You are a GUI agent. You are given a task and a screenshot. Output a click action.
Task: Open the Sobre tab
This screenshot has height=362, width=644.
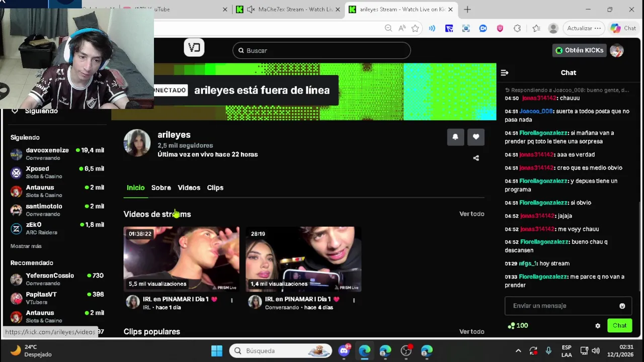(161, 188)
